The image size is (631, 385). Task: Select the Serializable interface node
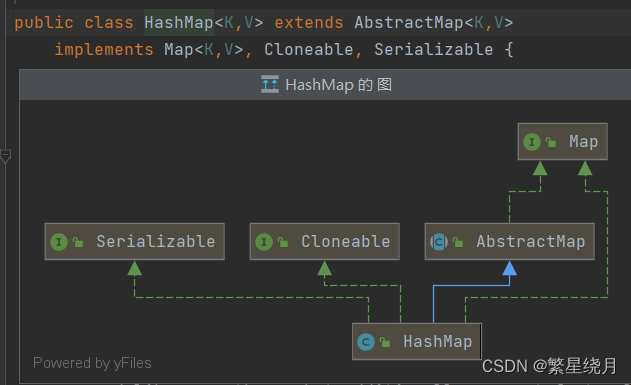(134, 241)
